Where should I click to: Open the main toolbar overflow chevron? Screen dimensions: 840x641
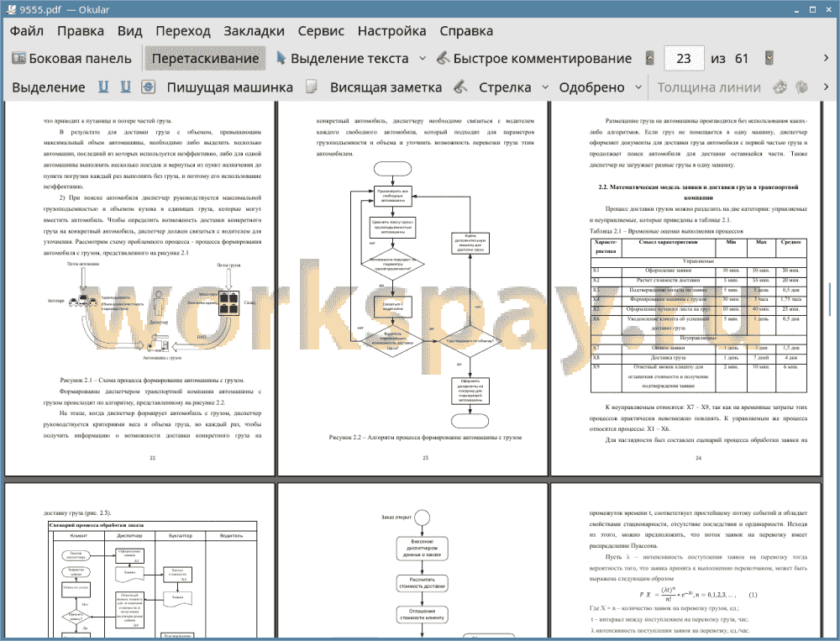826,58
